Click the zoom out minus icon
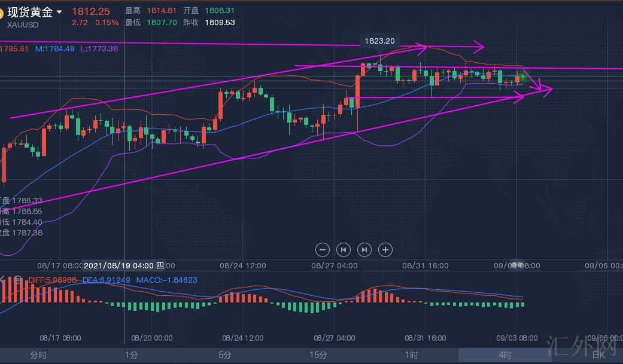The height and width of the screenshot is (364, 623). (322, 250)
